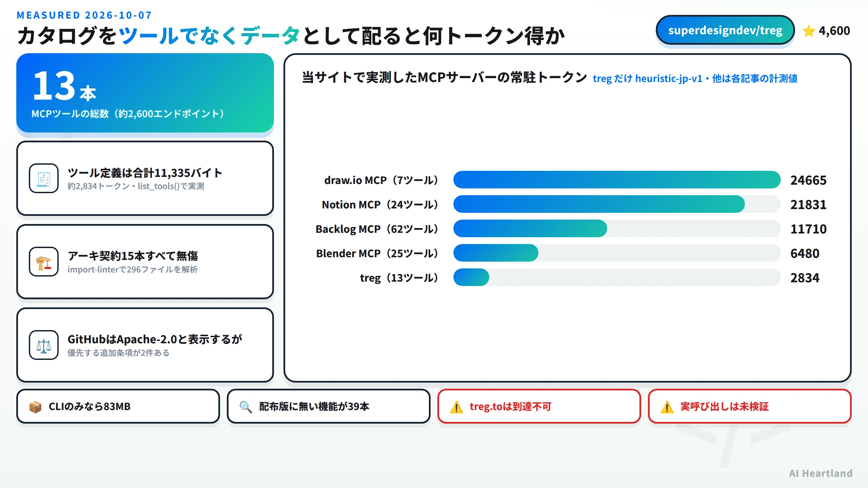Screen dimensions: 868x488
Task: Click the Notion MCP（24ツール） label
Action: 380,205
